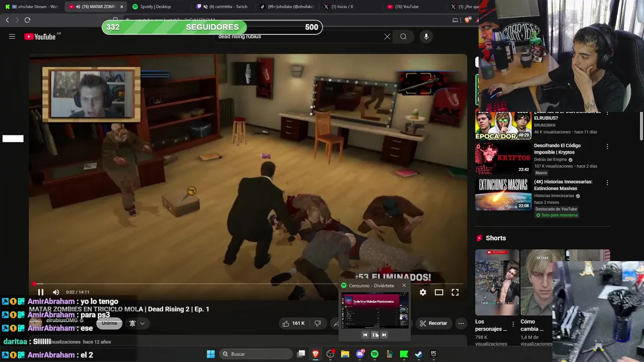Dislike the video

click(x=317, y=323)
